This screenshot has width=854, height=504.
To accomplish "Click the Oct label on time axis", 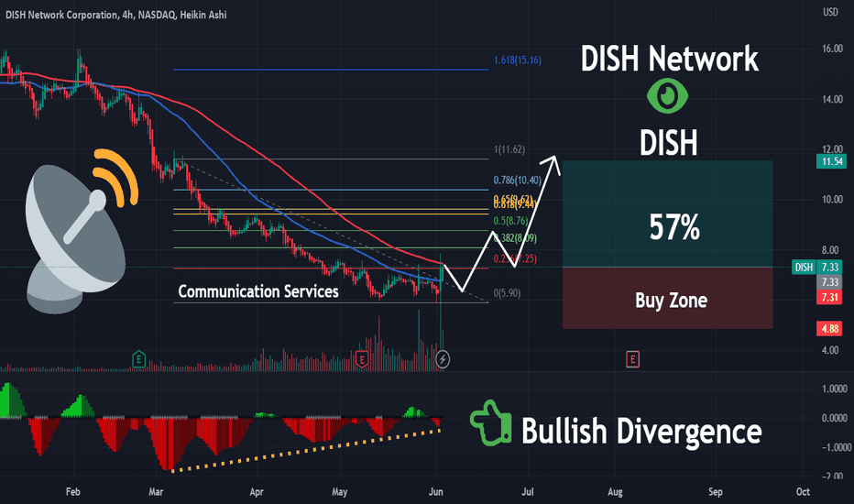I will [803, 491].
